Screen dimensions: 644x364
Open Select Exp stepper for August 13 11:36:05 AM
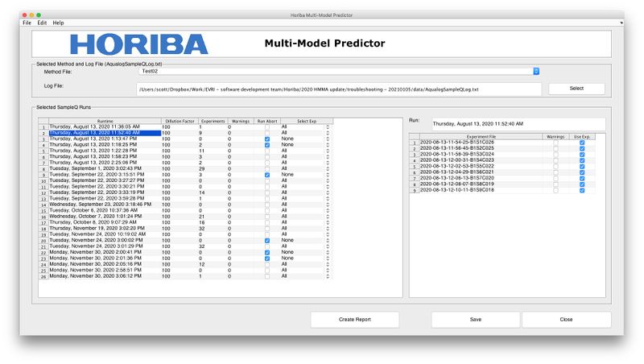click(328, 127)
